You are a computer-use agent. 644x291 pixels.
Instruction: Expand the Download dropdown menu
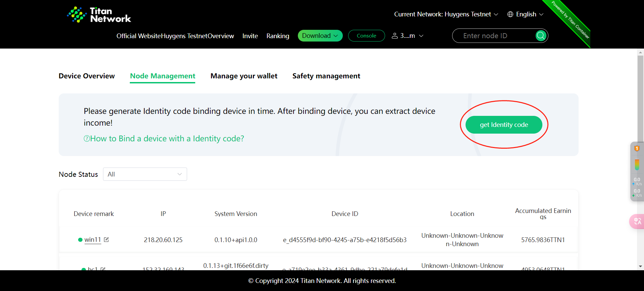tap(320, 36)
